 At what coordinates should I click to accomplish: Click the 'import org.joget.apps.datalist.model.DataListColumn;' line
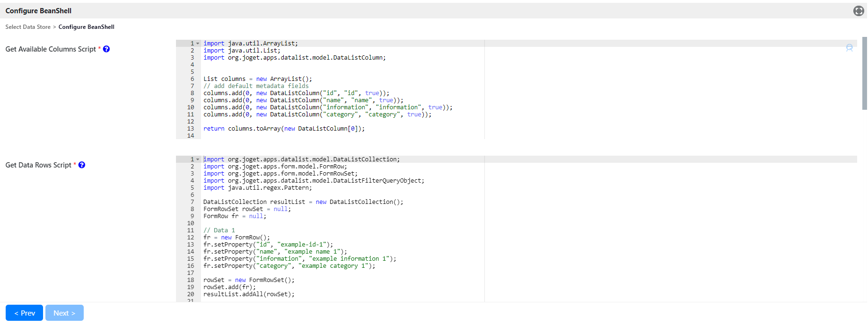pyautogui.click(x=295, y=58)
